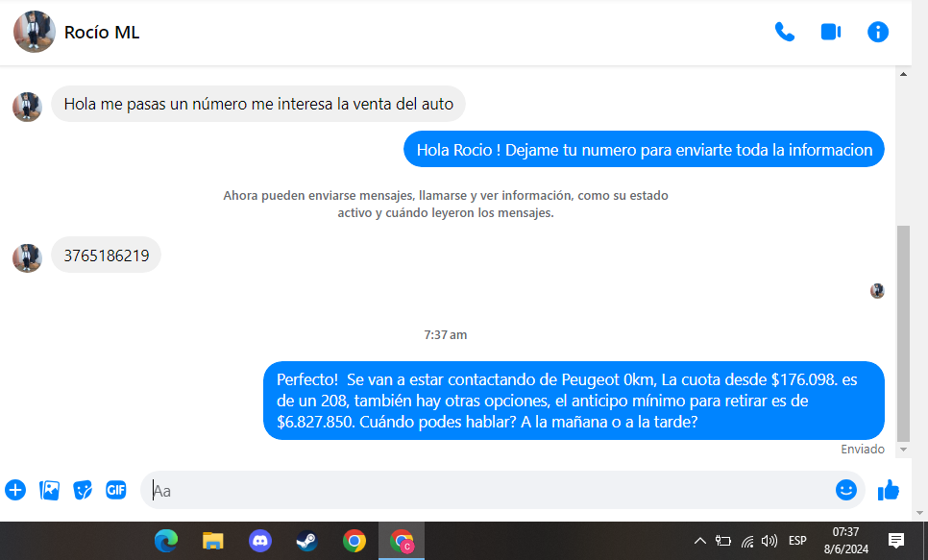
Task: Open the emoji picker in the message box
Action: pyautogui.click(x=845, y=490)
